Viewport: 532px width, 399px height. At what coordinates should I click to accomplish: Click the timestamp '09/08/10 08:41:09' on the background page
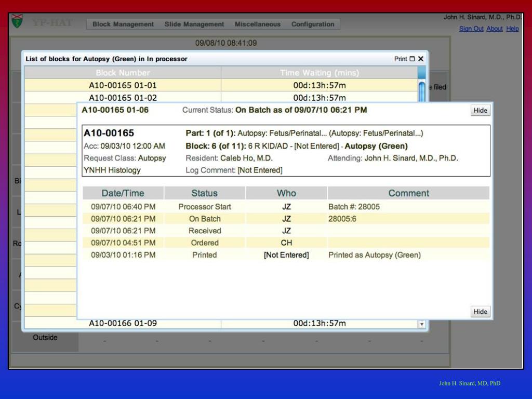pyautogui.click(x=226, y=43)
